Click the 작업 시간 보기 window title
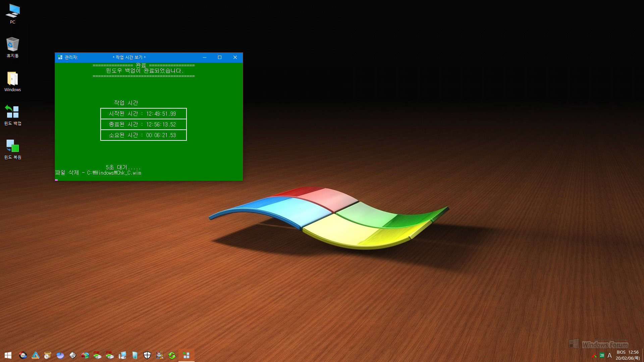644x362 pixels. (x=129, y=58)
